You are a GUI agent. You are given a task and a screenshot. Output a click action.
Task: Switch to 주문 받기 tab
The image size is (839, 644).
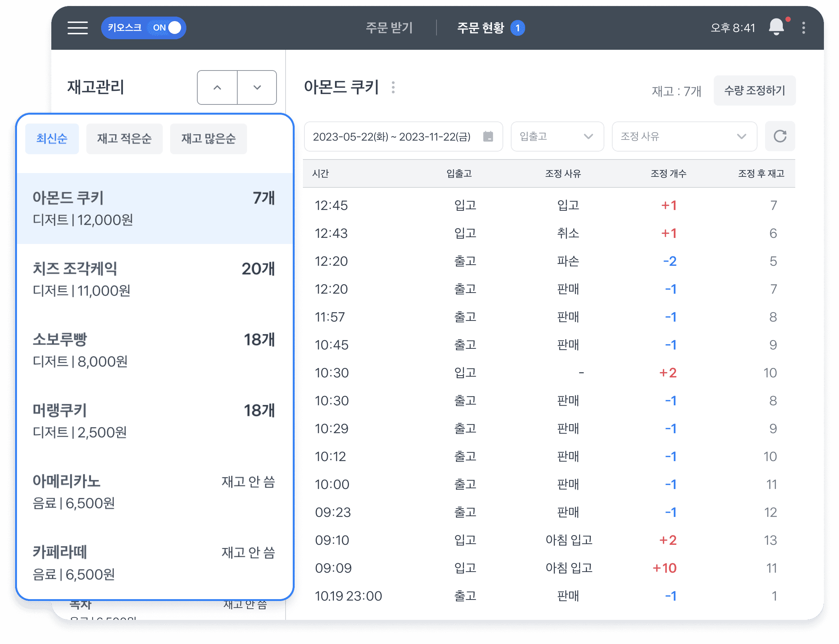coord(389,28)
